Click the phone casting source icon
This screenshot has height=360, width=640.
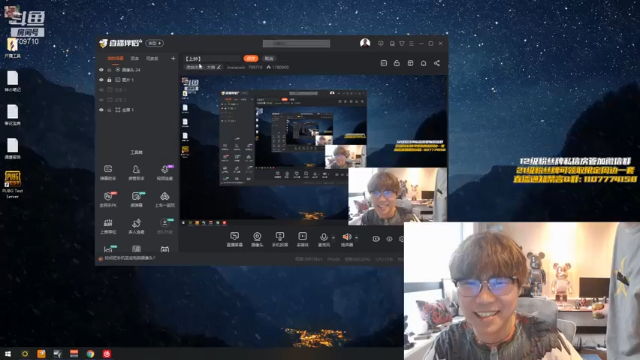coord(280,239)
